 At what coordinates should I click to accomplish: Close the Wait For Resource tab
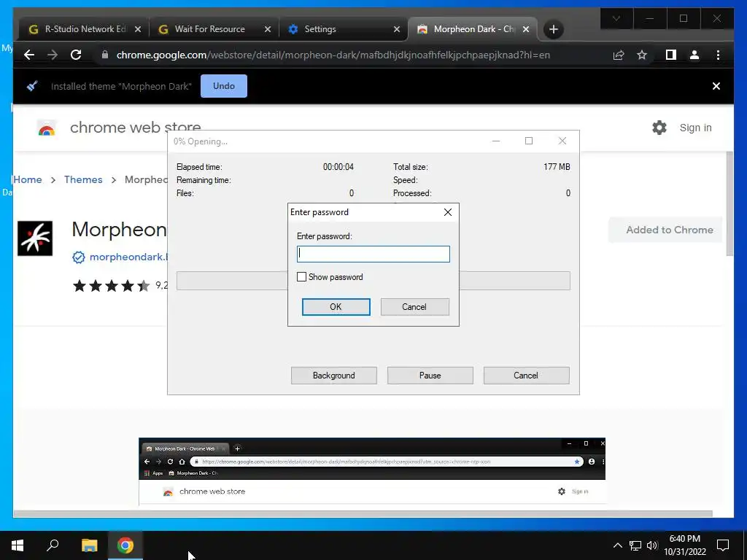[267, 29]
